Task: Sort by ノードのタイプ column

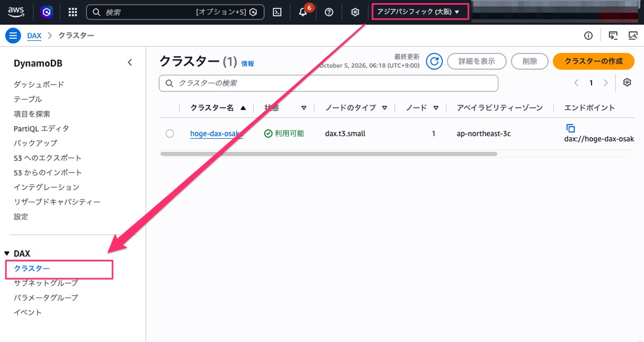Action: (356, 107)
